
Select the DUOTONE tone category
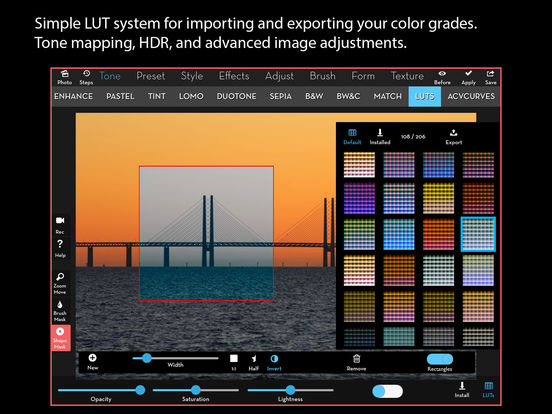236,96
